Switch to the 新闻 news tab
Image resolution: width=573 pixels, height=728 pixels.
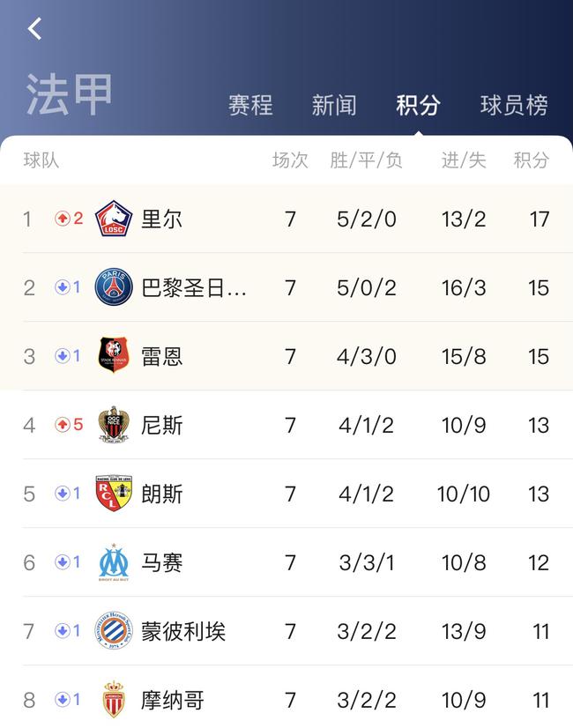click(334, 105)
